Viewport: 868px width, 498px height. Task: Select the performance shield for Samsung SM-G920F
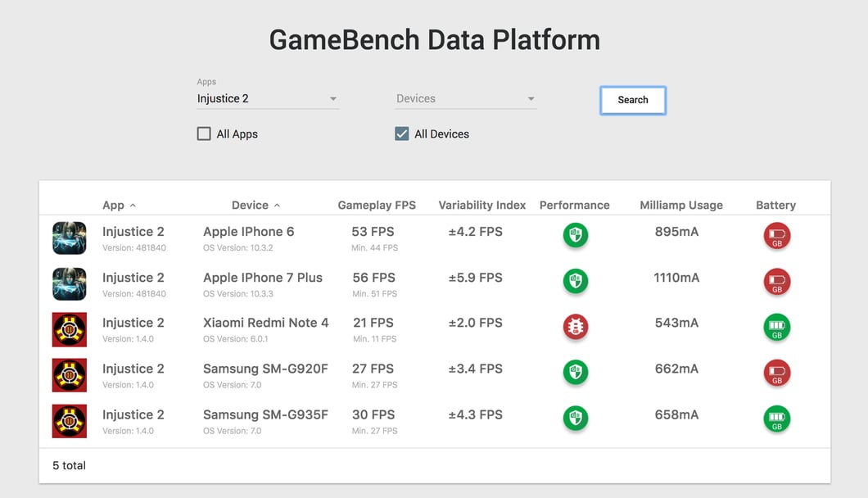(x=575, y=373)
